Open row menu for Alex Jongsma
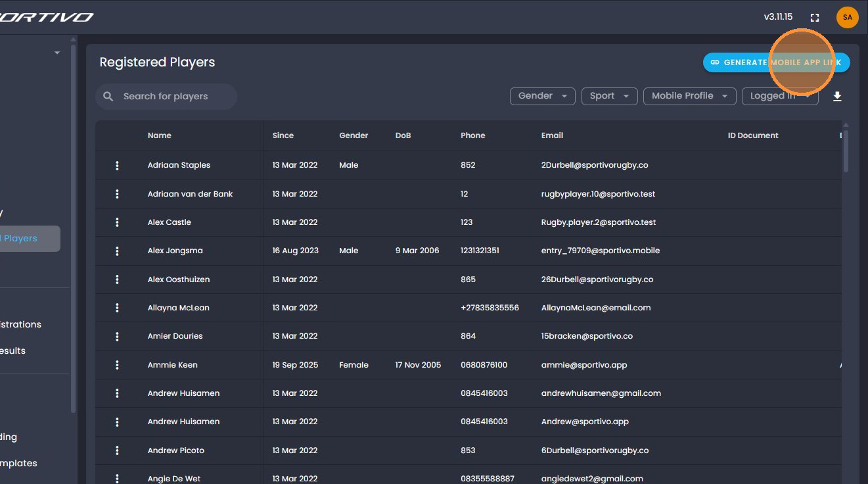868x484 pixels. [117, 251]
